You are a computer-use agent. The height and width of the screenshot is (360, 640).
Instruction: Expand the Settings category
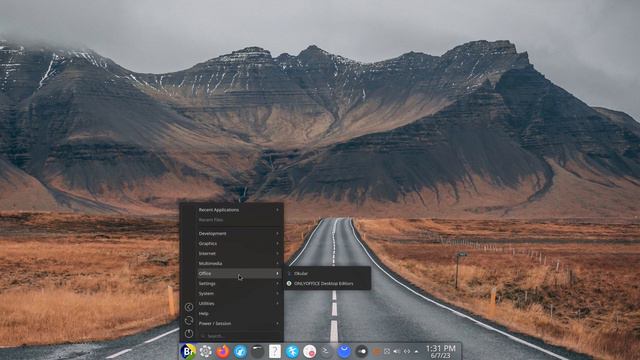[239, 283]
